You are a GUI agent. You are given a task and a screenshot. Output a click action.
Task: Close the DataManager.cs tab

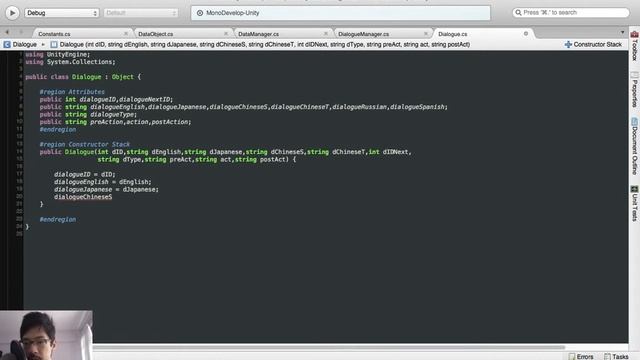326,33
